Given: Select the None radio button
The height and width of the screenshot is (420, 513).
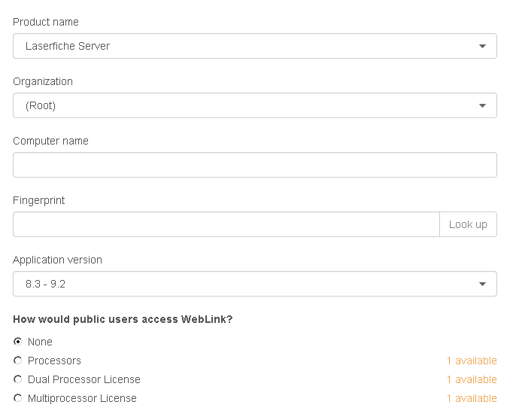Looking at the screenshot, I should point(17,342).
